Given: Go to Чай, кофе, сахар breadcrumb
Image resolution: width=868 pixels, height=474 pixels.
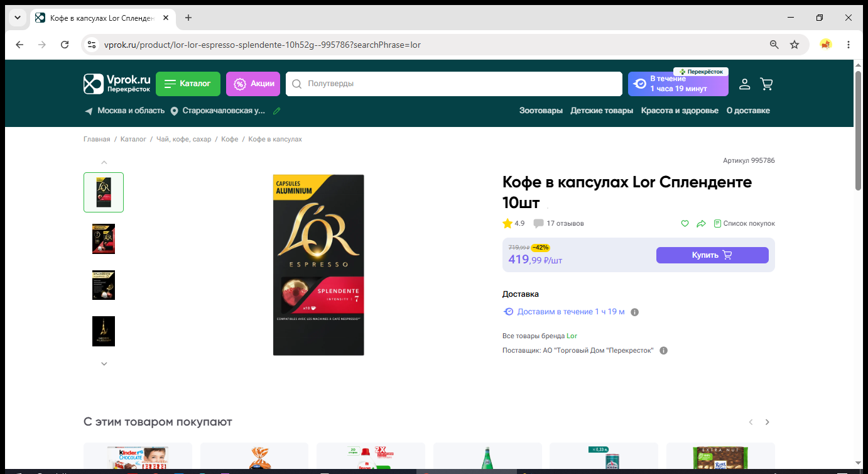Looking at the screenshot, I should point(184,139).
